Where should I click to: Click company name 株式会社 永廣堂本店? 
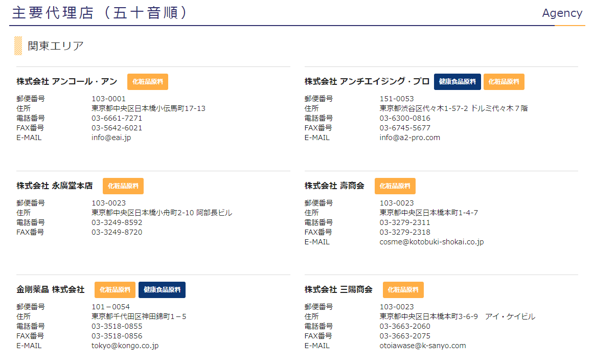coord(55,186)
